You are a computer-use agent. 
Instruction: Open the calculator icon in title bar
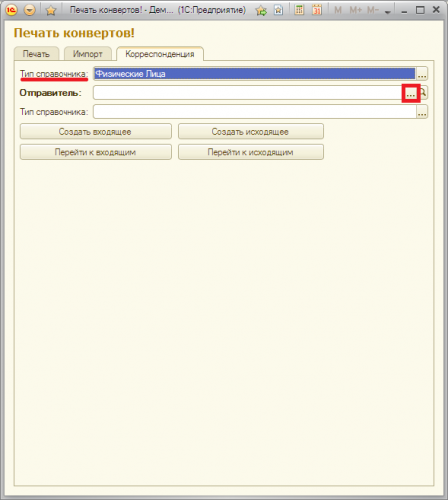tap(299, 10)
